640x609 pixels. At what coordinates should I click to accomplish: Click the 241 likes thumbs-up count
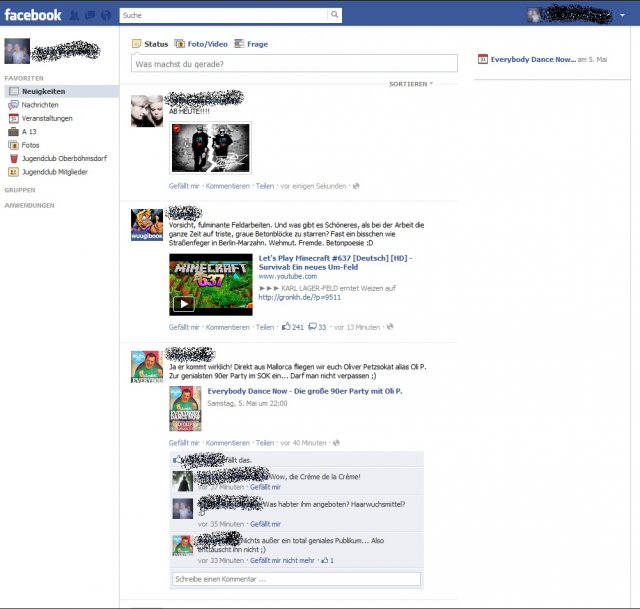pos(293,327)
